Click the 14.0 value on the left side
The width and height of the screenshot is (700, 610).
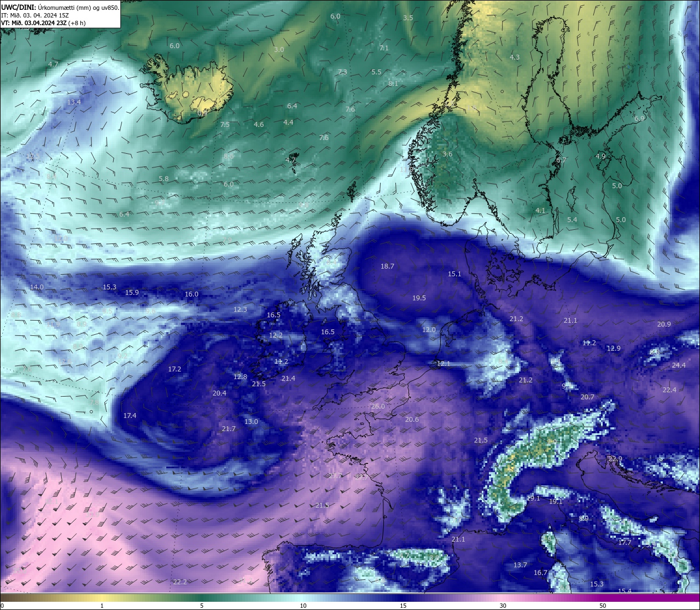pos(37,287)
